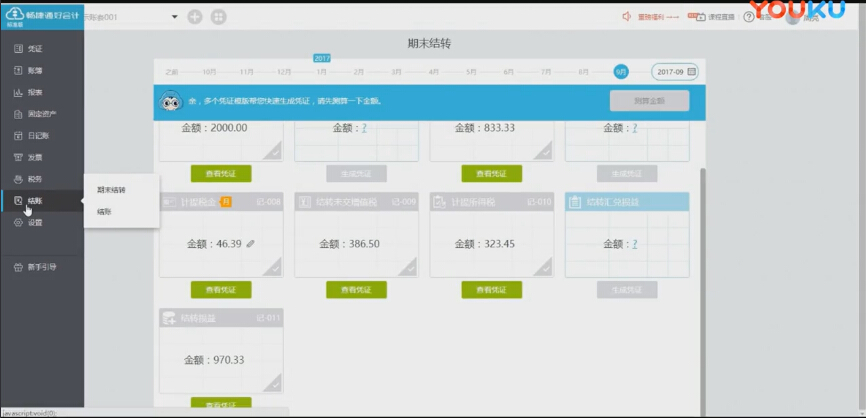Select 期末结转 from the flyout menu
The width and height of the screenshot is (866, 418).
[x=111, y=189]
